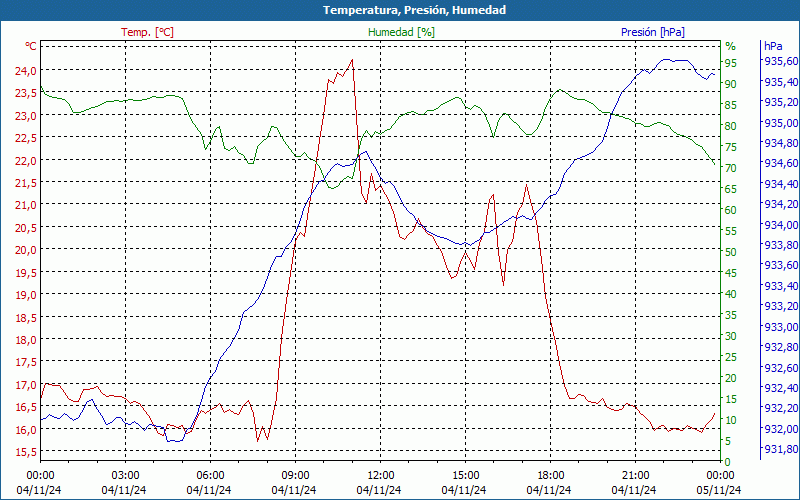Click the "932,00" pressure axis value
This screenshot has width=800, height=500.
tap(781, 429)
